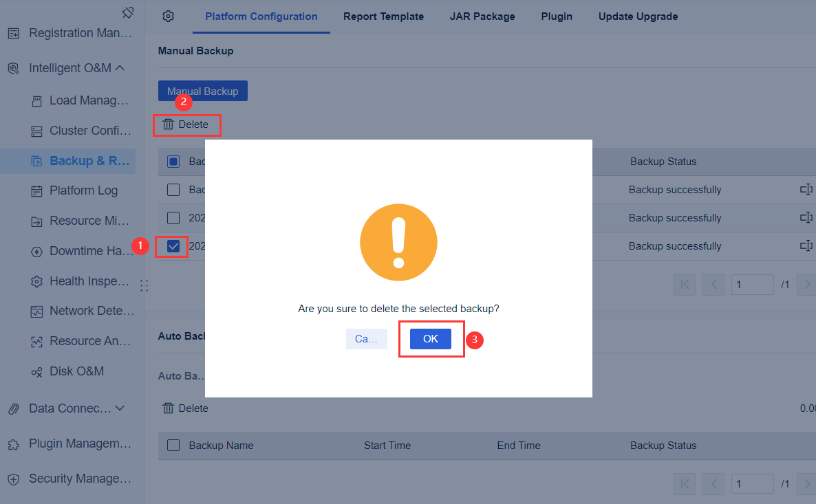This screenshot has width=816, height=504.
Task: Open the Update Upgrade tab
Action: click(x=638, y=16)
